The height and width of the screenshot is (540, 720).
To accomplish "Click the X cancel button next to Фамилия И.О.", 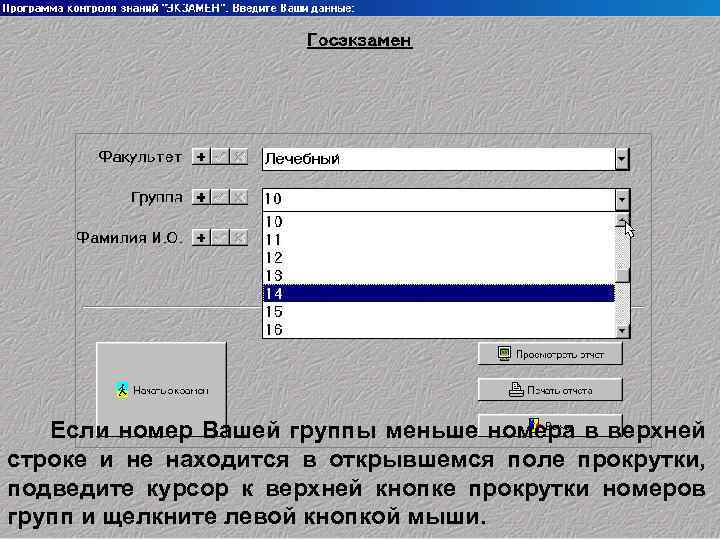I will tap(239, 238).
